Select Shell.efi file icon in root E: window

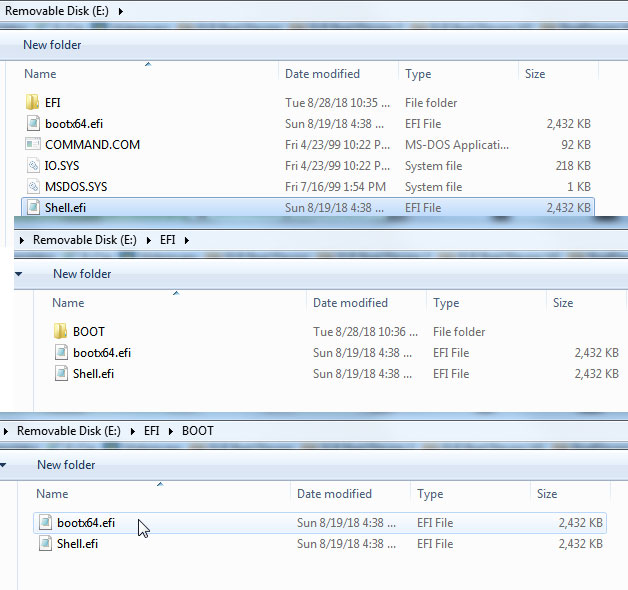tap(33, 207)
